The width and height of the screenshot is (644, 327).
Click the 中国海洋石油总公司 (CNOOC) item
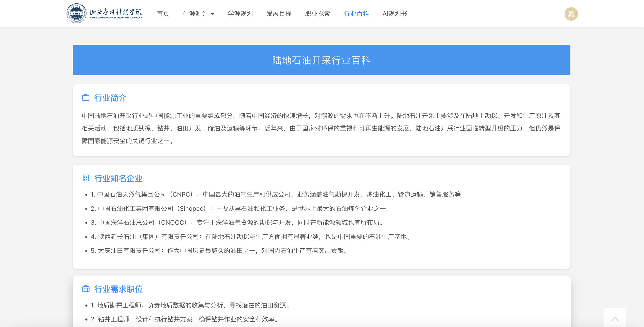[x=237, y=222]
